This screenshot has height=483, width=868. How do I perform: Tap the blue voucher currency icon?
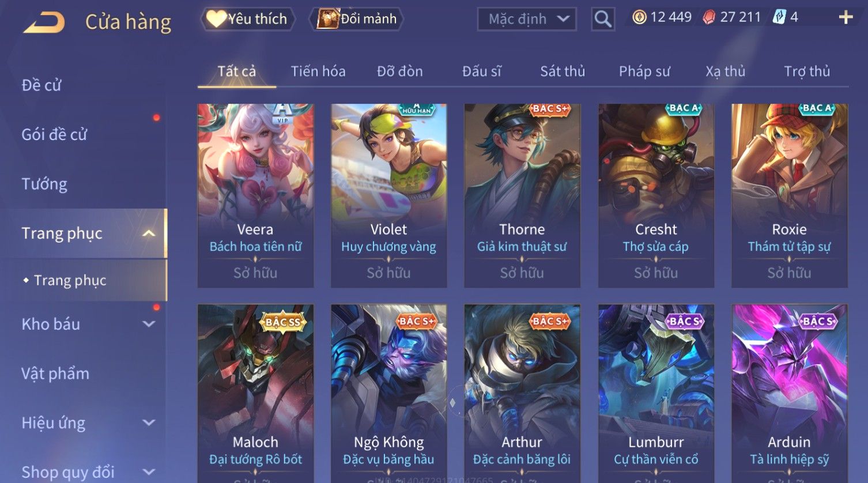(x=779, y=17)
